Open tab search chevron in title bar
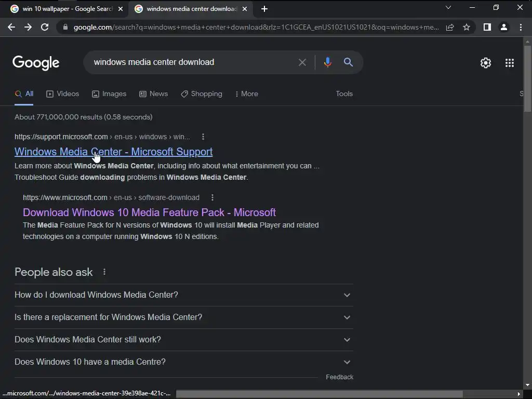This screenshot has height=399, width=532. click(448, 7)
